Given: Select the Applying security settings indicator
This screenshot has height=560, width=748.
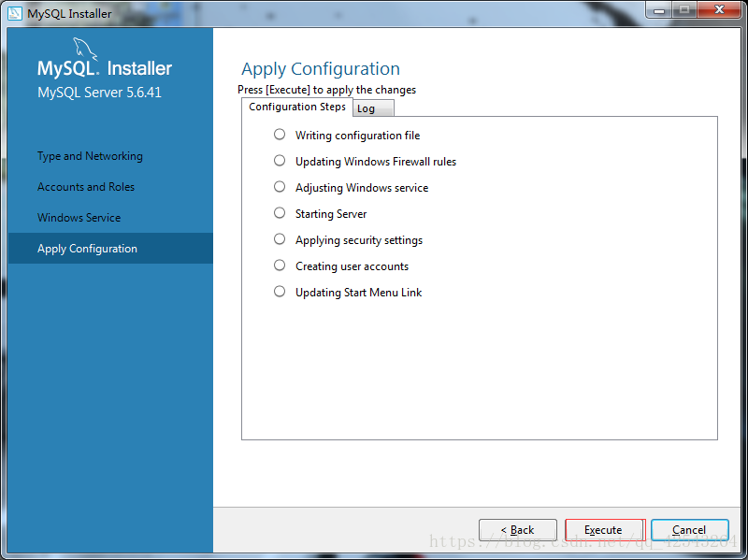Looking at the screenshot, I should [280, 239].
